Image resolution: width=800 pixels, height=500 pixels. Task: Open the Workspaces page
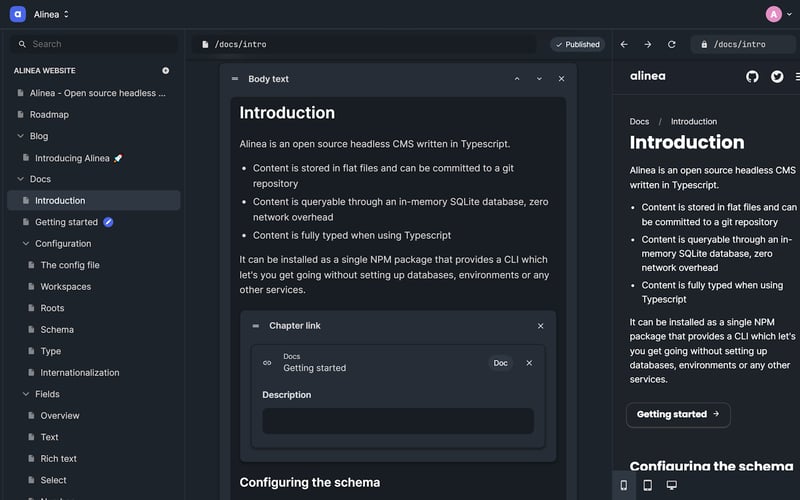point(66,286)
